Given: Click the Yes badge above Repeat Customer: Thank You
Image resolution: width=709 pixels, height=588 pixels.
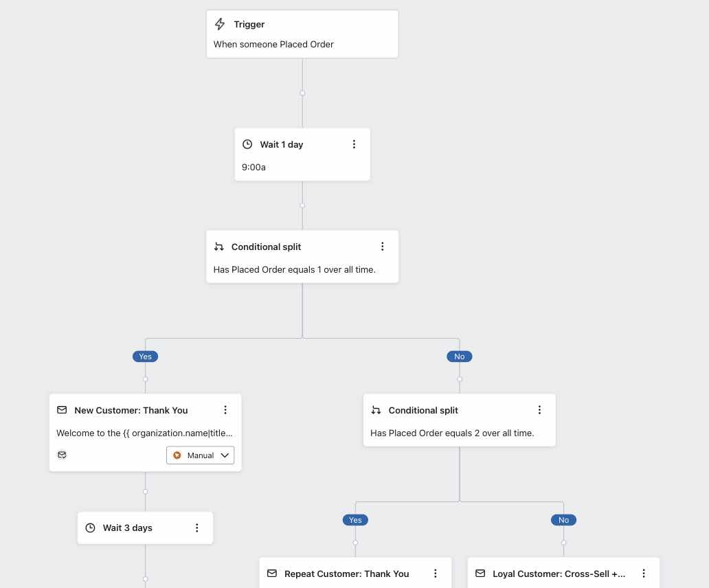Looking at the screenshot, I should click(355, 520).
